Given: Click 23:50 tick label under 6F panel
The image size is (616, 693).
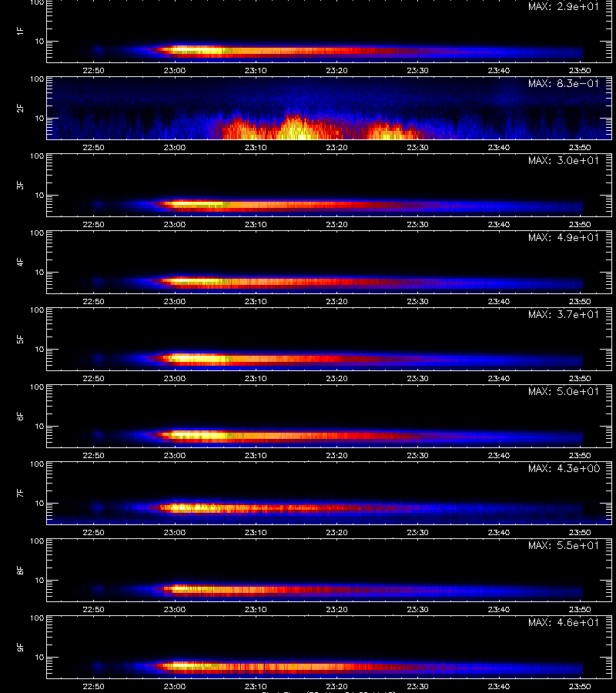Looking at the screenshot, I should coord(580,455).
